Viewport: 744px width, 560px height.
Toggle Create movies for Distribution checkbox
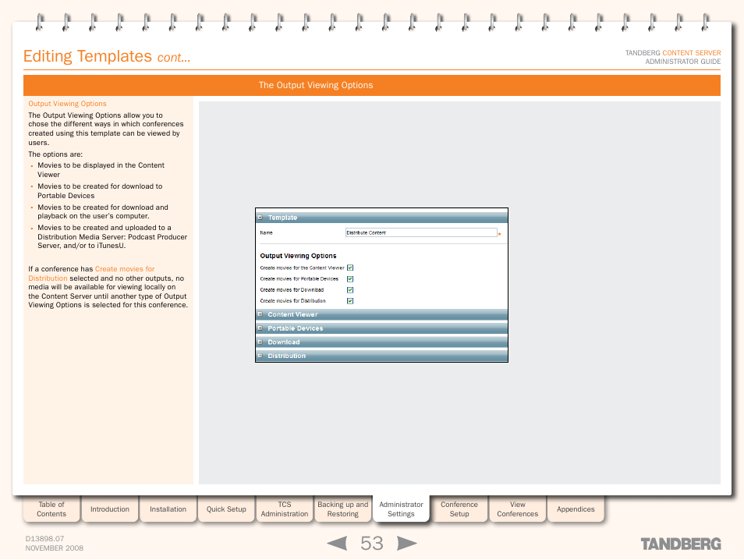click(350, 300)
